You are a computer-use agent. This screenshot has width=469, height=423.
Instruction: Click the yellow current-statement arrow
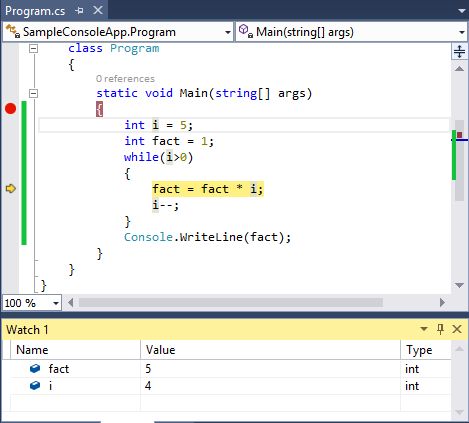(11, 189)
